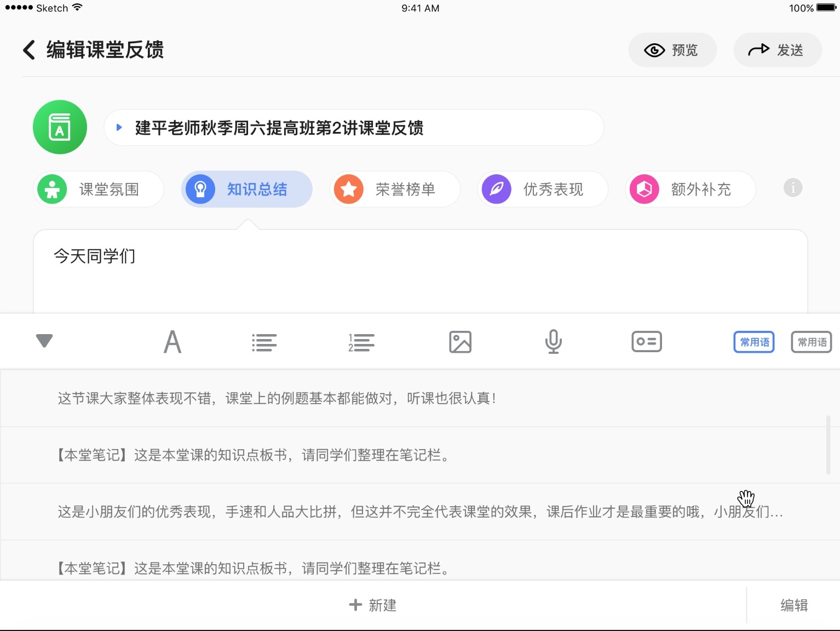Switch to 课堂氛围 tab
Image resolution: width=840 pixels, height=631 pixels.
[99, 190]
